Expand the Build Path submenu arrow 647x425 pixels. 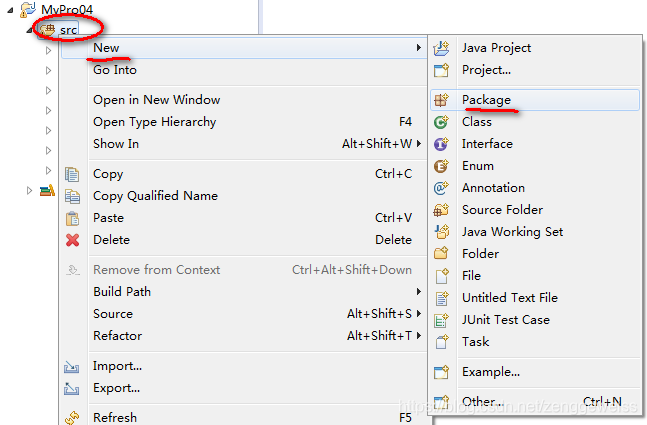tap(419, 292)
